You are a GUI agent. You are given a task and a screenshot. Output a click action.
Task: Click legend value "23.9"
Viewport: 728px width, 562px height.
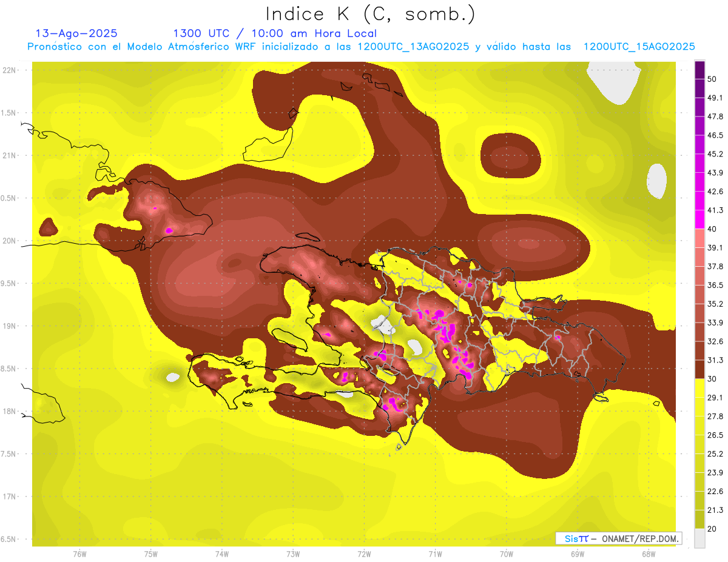point(715,472)
